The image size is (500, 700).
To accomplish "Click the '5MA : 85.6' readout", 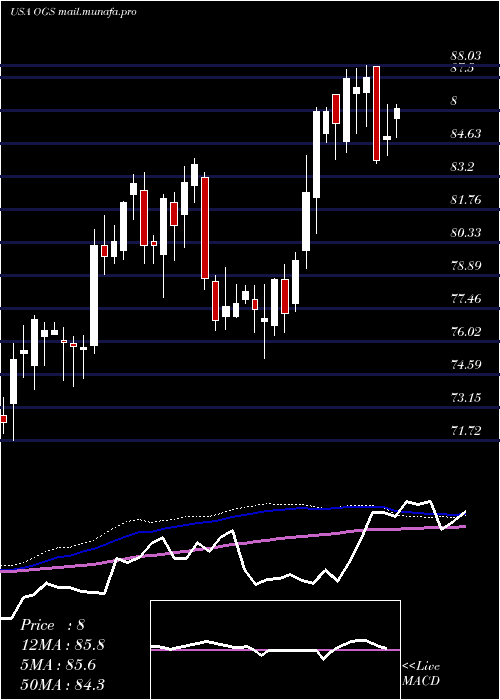I will (x=58, y=664).
